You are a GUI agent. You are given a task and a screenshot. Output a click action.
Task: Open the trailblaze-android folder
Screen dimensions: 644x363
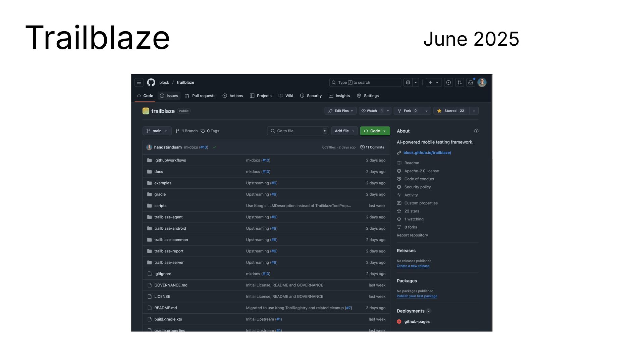(x=170, y=229)
